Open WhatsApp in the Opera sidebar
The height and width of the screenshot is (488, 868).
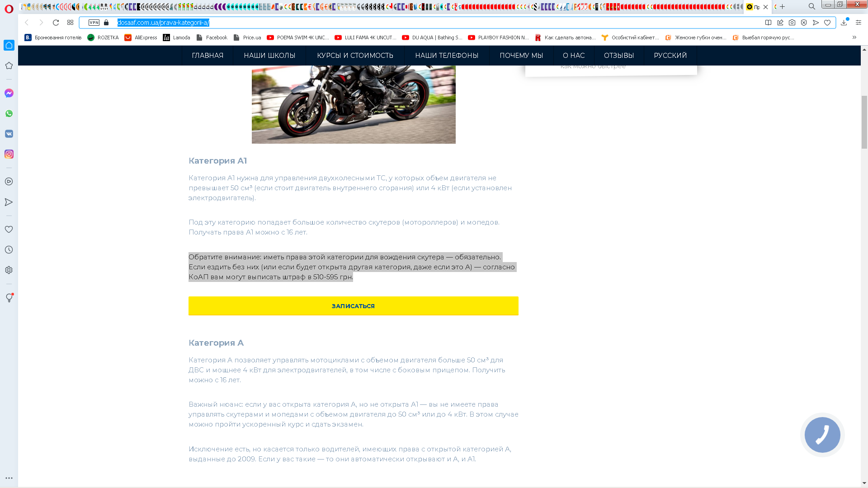coord(9,113)
